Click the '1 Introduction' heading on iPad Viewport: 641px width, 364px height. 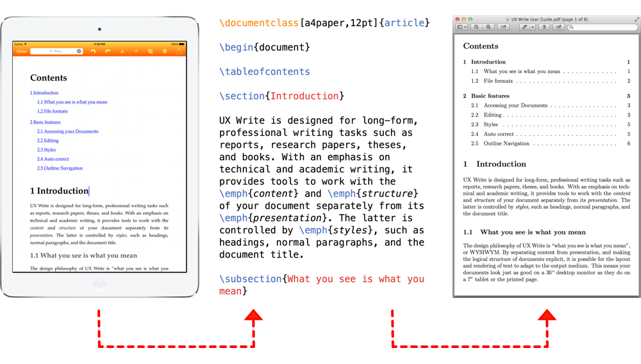(59, 191)
